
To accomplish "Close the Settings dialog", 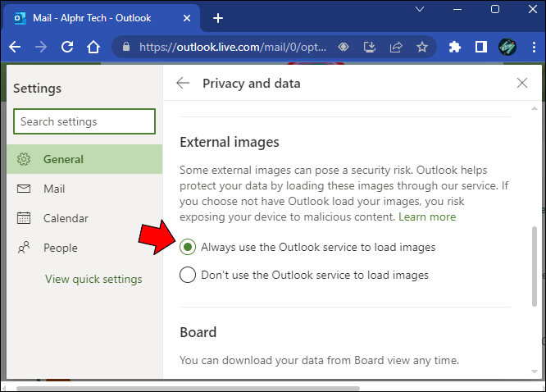I will click(522, 83).
